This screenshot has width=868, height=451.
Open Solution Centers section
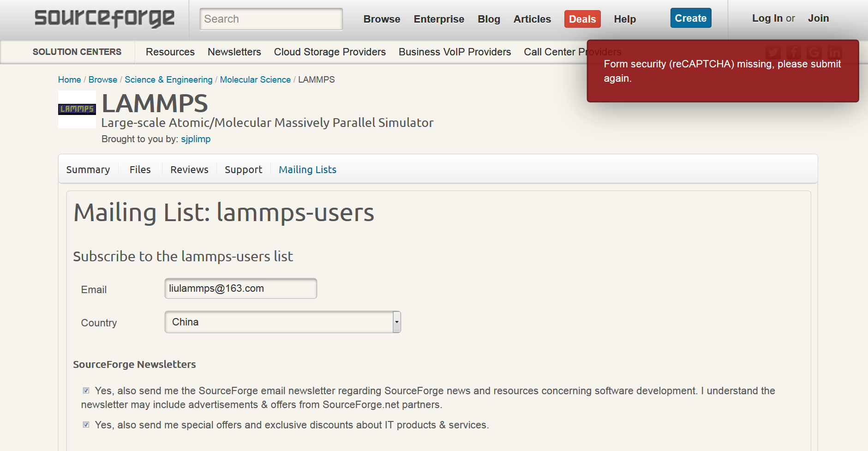pyautogui.click(x=77, y=52)
